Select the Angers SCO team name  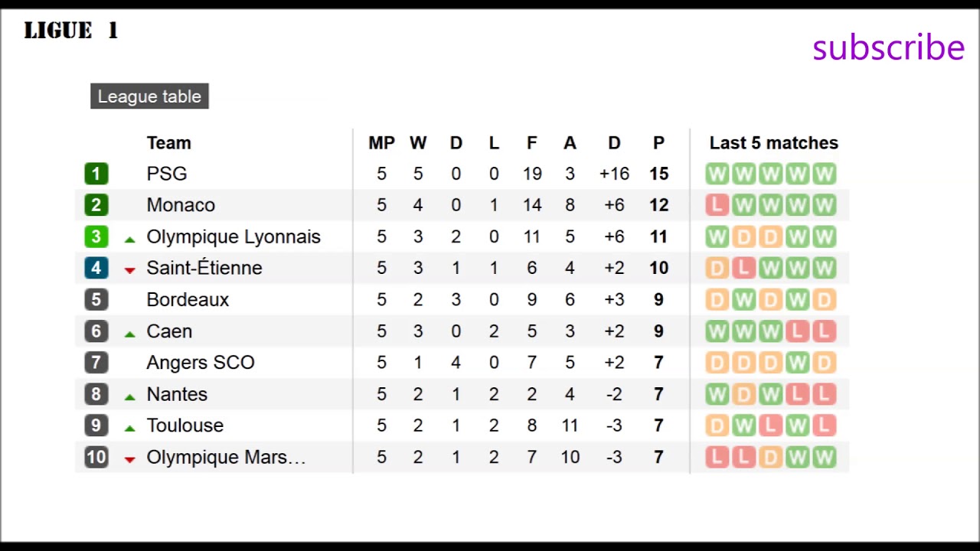201,362
